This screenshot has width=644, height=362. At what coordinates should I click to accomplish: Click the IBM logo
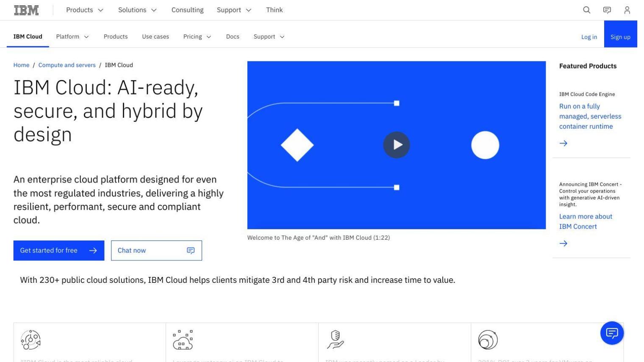pos(26,10)
